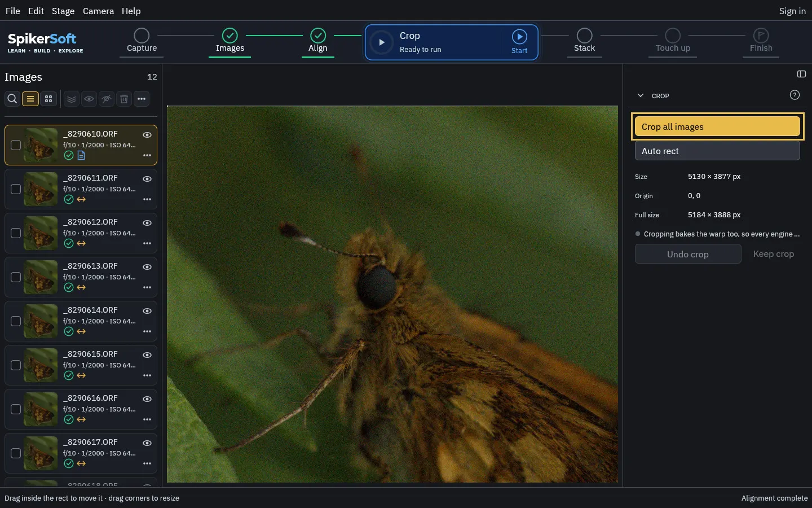Screen dimensions: 812x508
Task: Start the Crop stage run
Action: point(519,42)
